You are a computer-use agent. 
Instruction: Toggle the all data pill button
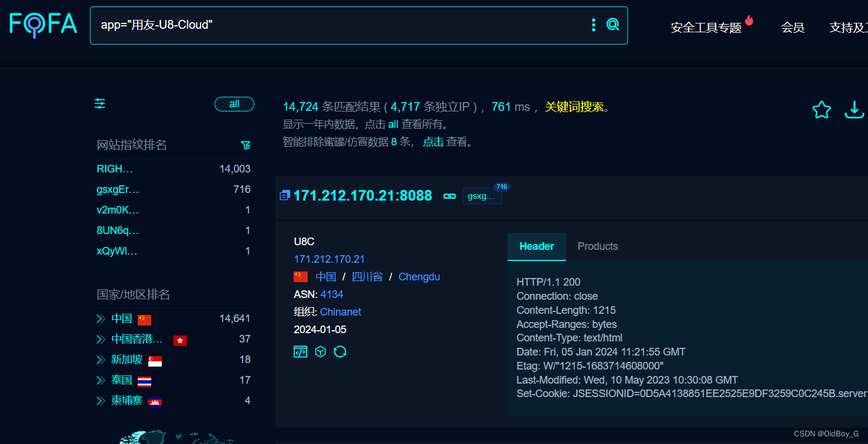click(x=234, y=104)
